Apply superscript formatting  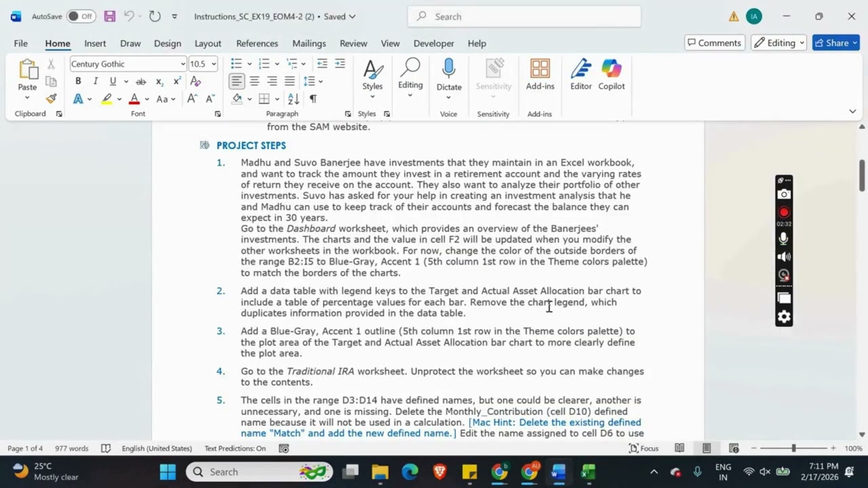coord(177,81)
